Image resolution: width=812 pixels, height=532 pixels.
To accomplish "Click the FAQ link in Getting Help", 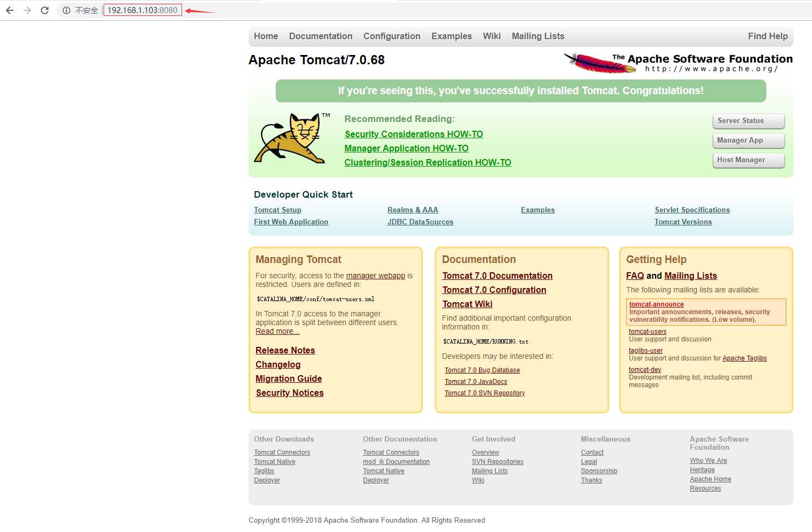I will (635, 276).
